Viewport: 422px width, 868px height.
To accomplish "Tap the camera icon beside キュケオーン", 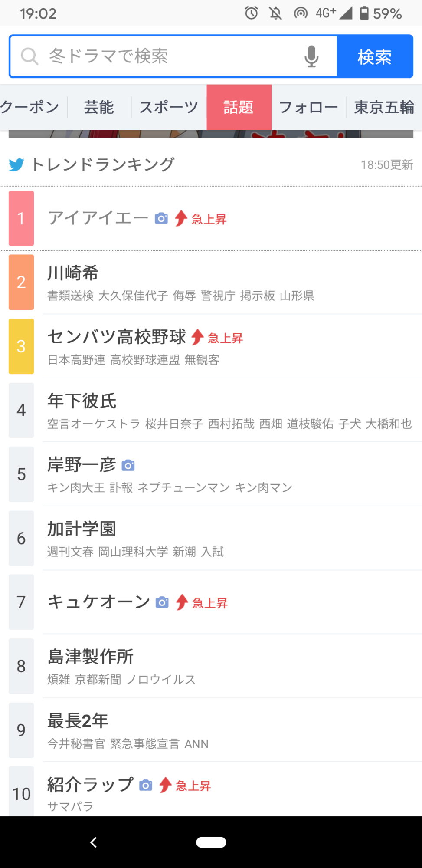I will (x=162, y=602).
